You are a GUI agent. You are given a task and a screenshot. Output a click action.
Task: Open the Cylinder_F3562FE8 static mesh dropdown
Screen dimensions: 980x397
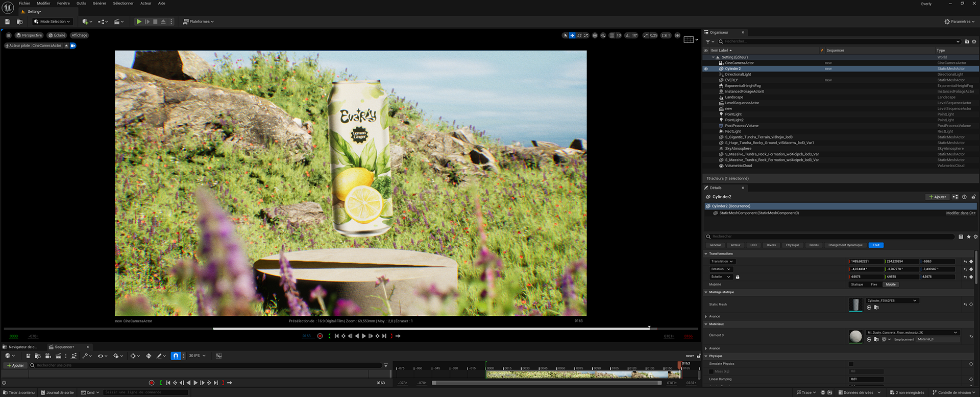[x=892, y=300]
